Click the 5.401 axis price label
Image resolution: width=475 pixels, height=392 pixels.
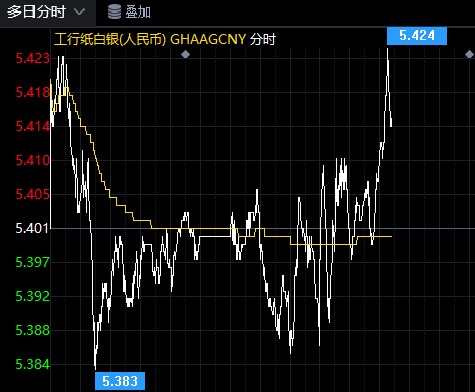pyautogui.click(x=32, y=229)
